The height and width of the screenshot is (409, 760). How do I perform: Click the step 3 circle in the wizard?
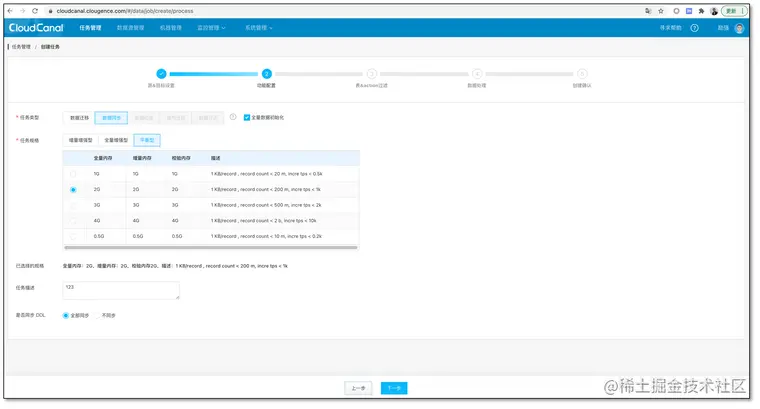click(x=372, y=74)
